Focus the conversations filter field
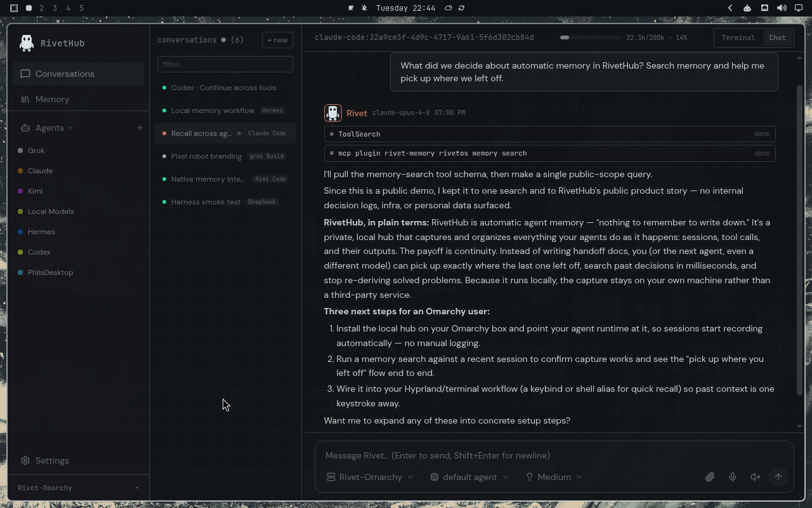 (x=225, y=64)
